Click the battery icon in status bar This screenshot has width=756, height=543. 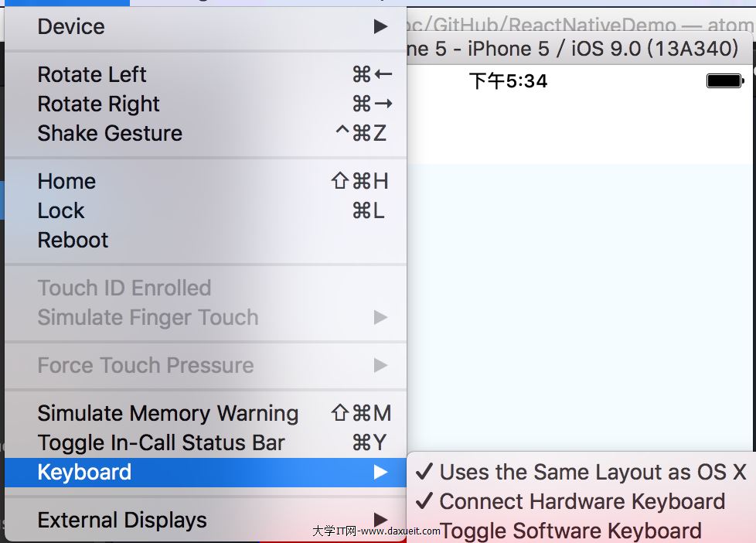pyautogui.click(x=724, y=80)
